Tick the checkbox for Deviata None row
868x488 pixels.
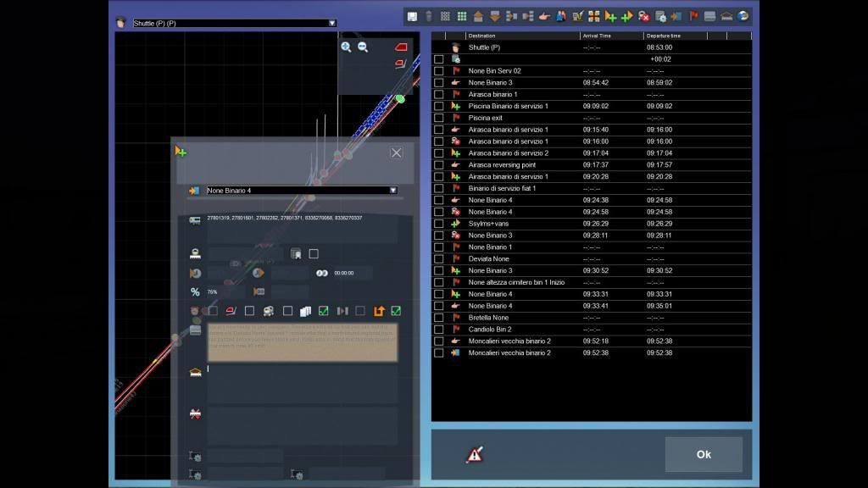click(438, 259)
